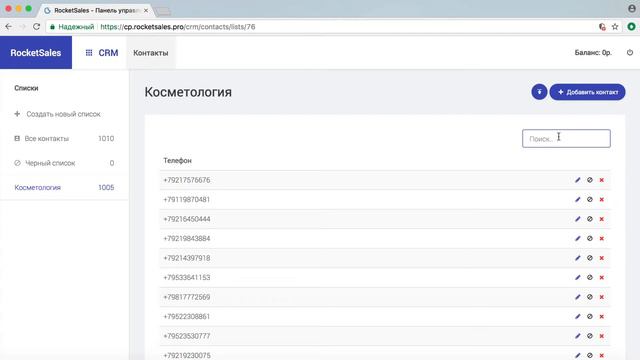Image resolution: width=640 pixels, height=360 pixels.
Task: Focus the Поиск search field
Action: pyautogui.click(x=567, y=138)
